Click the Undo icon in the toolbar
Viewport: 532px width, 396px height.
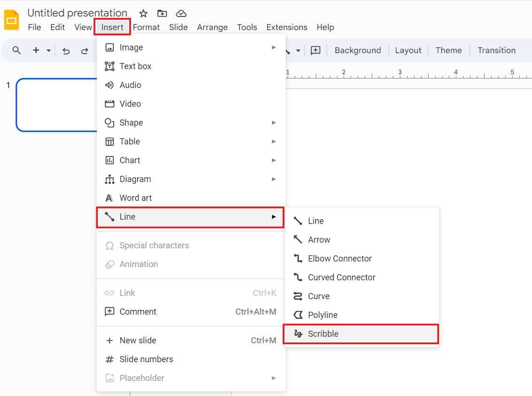(66, 50)
